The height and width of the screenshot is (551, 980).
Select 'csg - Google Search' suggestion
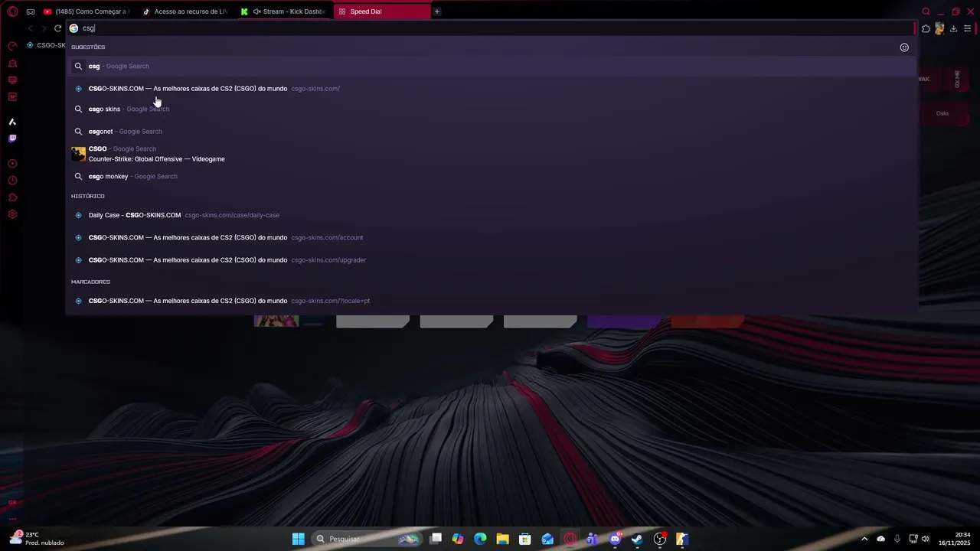490,66
